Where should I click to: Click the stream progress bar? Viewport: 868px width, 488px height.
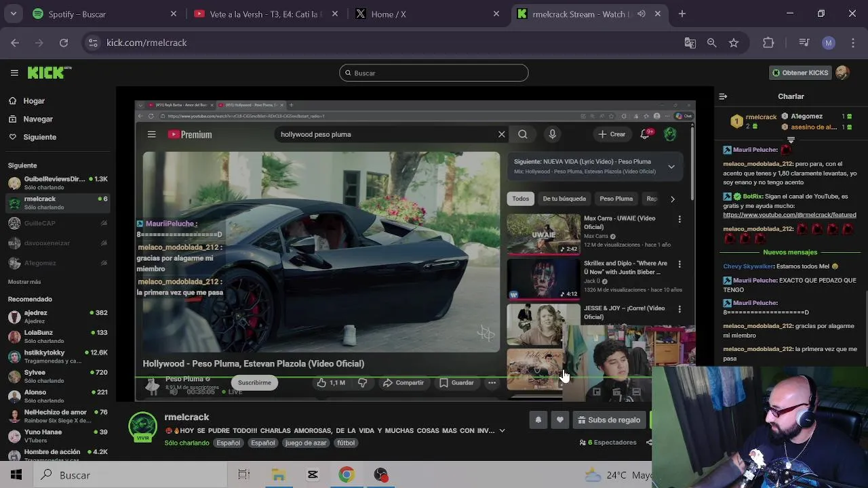[393, 378]
